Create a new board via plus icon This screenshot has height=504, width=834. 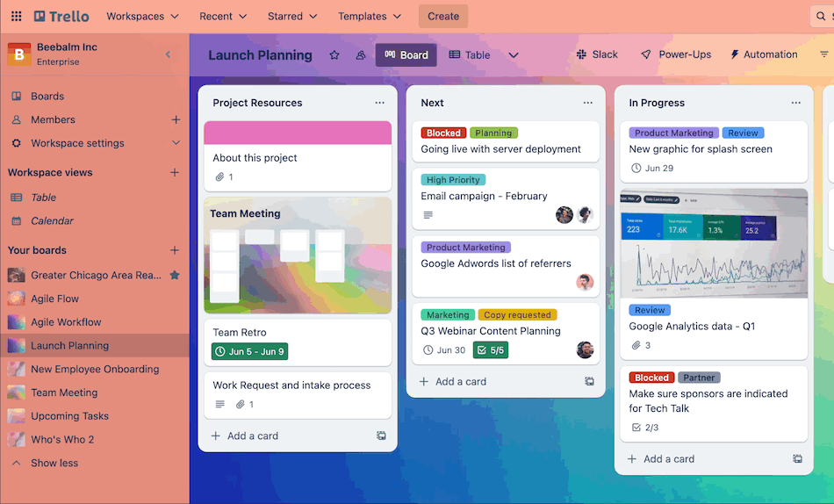point(175,250)
